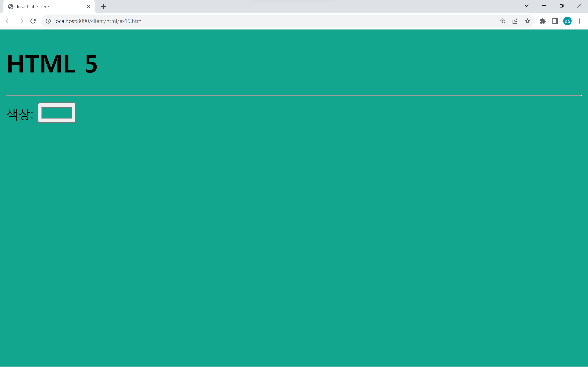View site information icon
Viewport: 588px width, 367px height.
pyautogui.click(x=48, y=21)
